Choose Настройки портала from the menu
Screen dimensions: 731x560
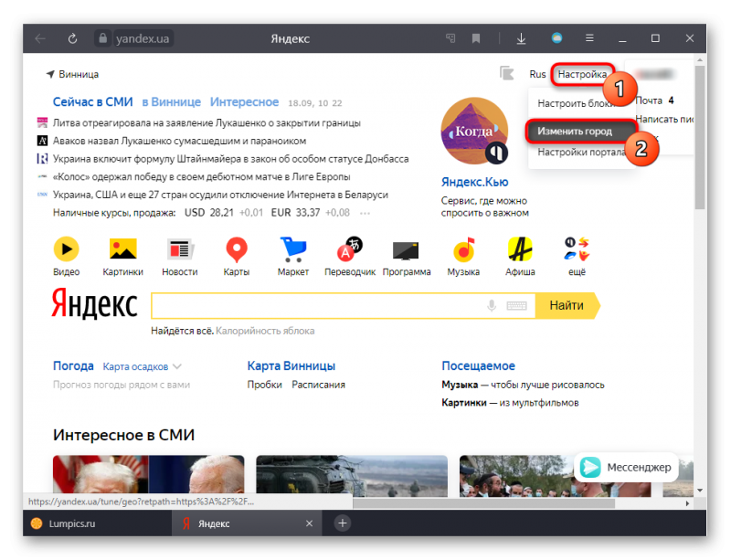pos(582,152)
